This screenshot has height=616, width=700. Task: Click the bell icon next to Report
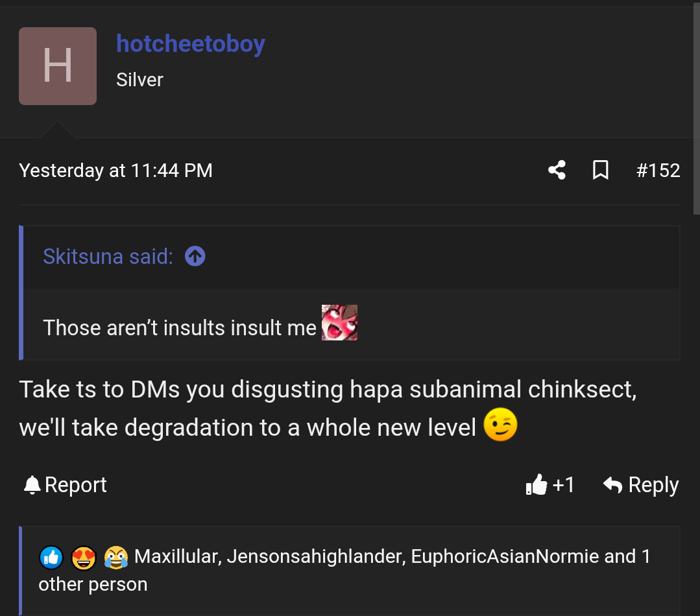(x=30, y=484)
